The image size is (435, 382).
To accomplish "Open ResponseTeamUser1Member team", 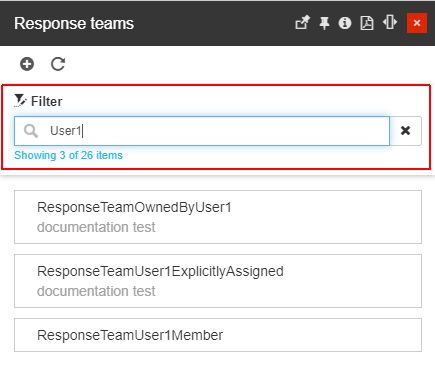I will [x=218, y=335].
